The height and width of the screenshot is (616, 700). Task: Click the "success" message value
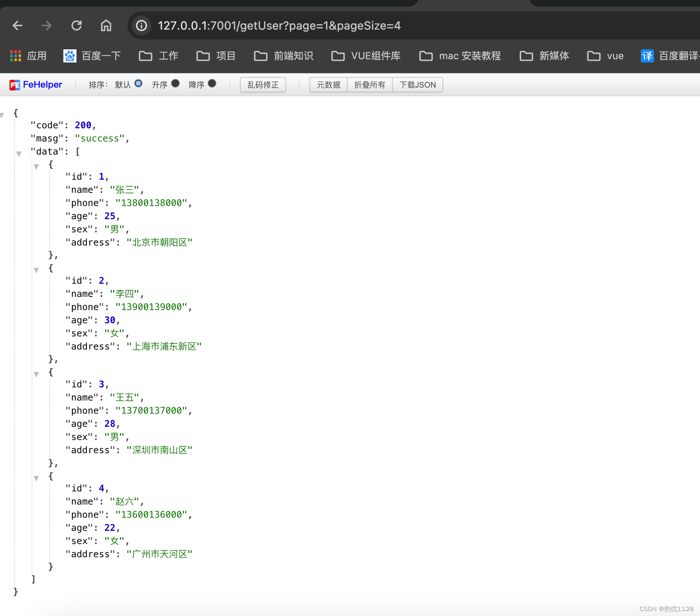pos(100,138)
